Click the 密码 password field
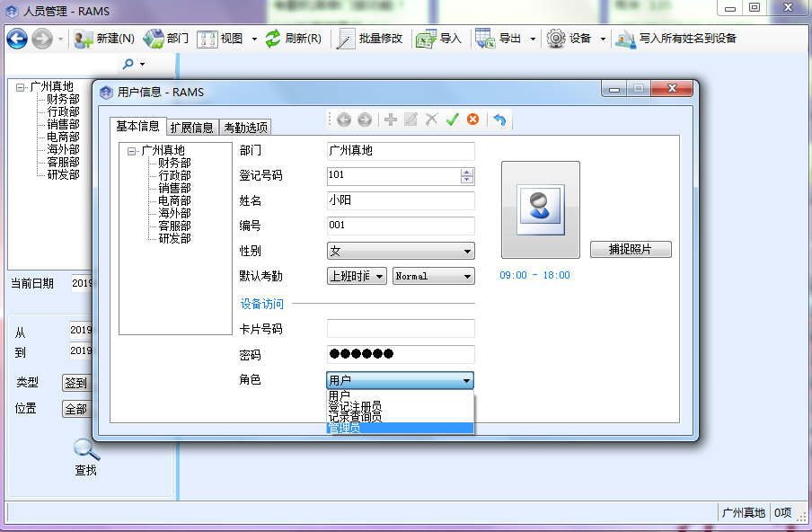This screenshot has height=532, width=812. click(x=401, y=354)
